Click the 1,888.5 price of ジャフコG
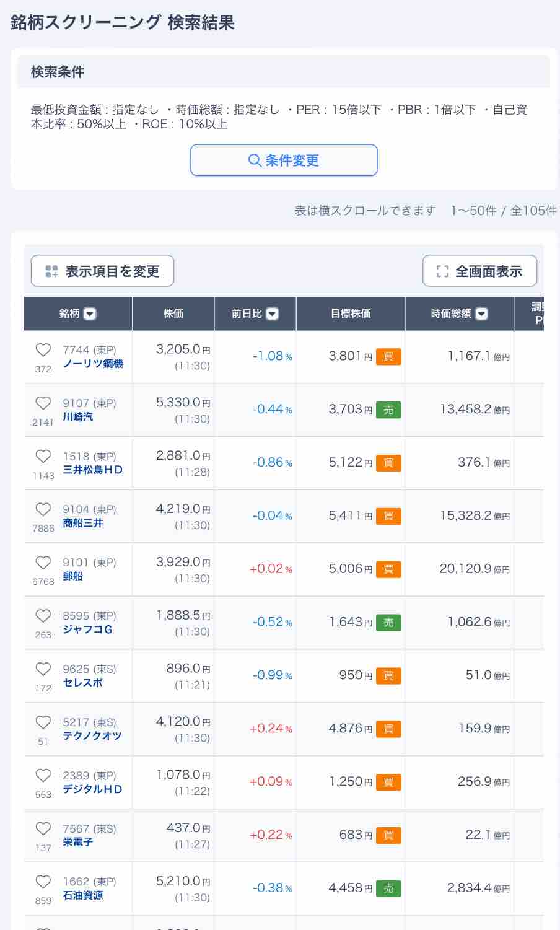 coord(183,615)
